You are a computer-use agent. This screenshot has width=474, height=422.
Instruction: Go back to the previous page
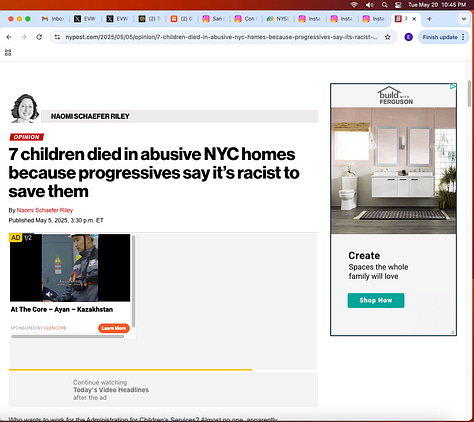9,37
